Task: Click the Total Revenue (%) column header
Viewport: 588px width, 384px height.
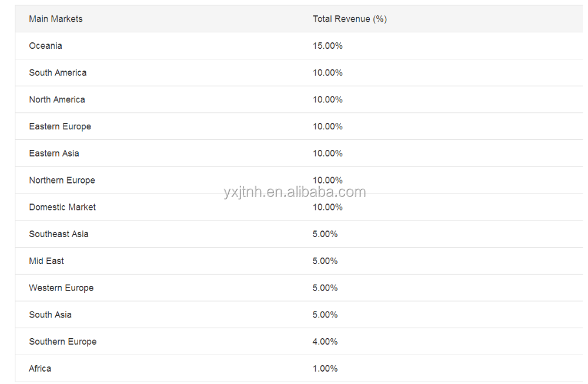Action: click(349, 19)
